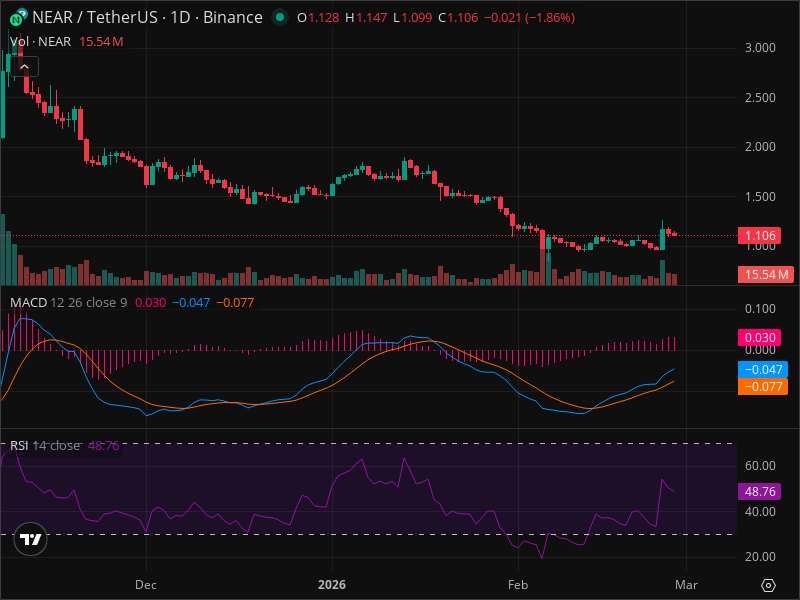Viewport: 800px width, 600px height.
Task: Click the blue −0.047 axis label
Action: click(763, 369)
